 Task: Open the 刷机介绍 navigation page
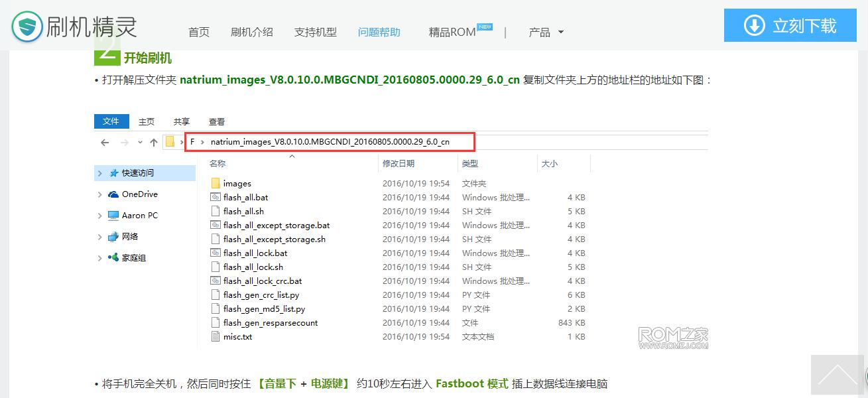(251, 32)
